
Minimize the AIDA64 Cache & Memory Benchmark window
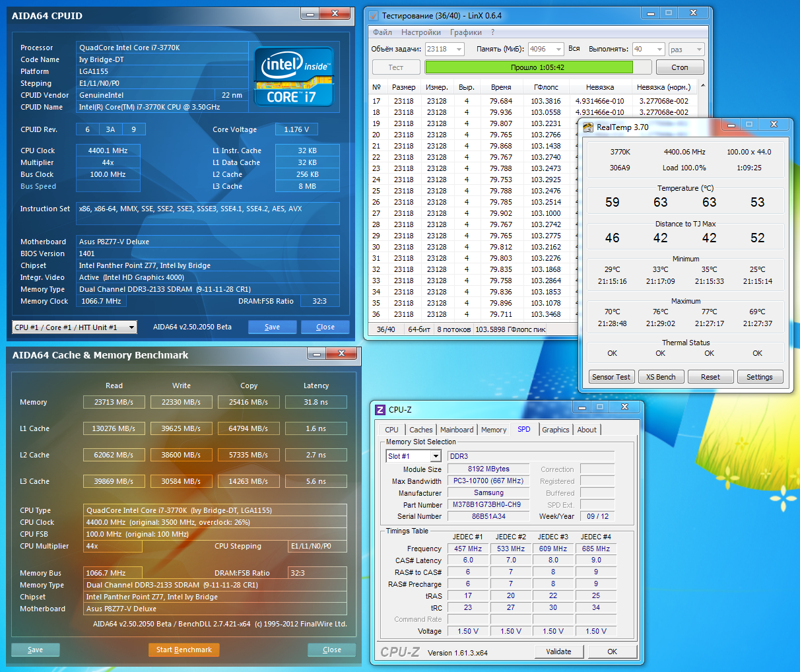tap(316, 354)
